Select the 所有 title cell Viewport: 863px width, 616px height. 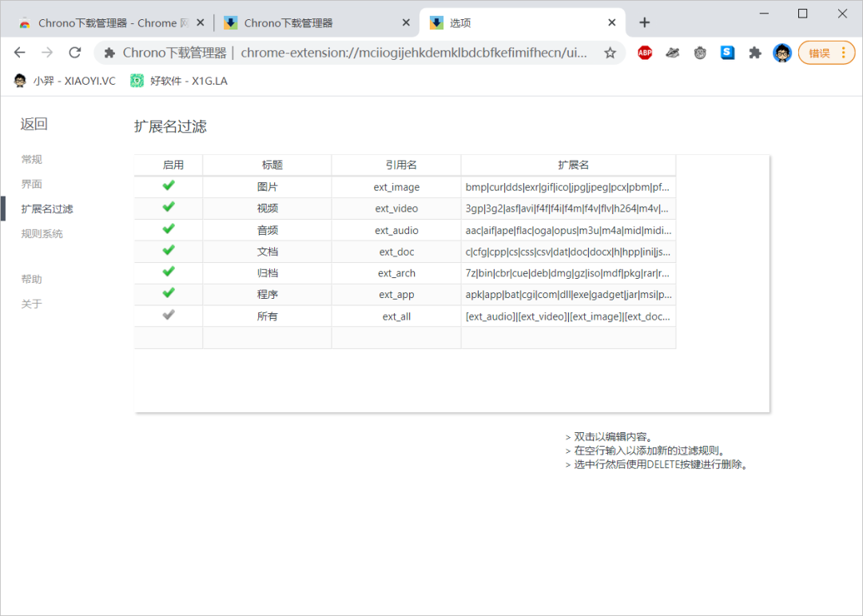pos(267,316)
